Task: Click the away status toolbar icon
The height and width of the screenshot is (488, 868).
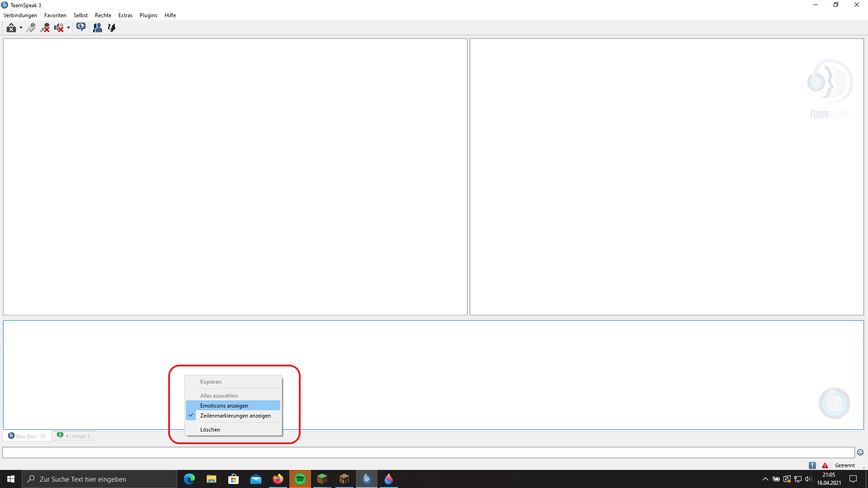Action: [11, 28]
